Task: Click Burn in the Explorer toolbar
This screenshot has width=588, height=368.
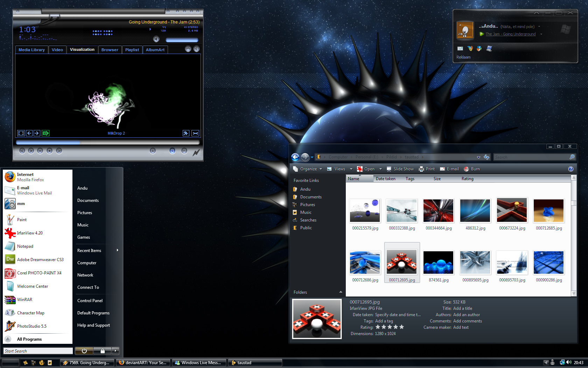Action: (472, 169)
